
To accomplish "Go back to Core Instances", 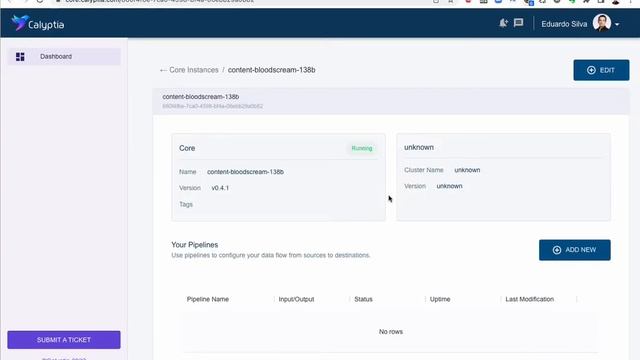I will [x=194, y=70].
